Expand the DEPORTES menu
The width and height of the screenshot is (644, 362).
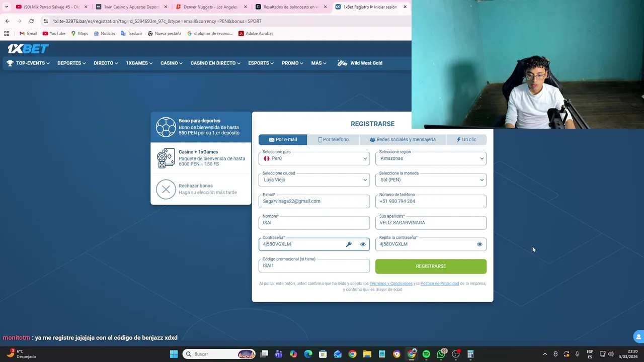(x=71, y=63)
